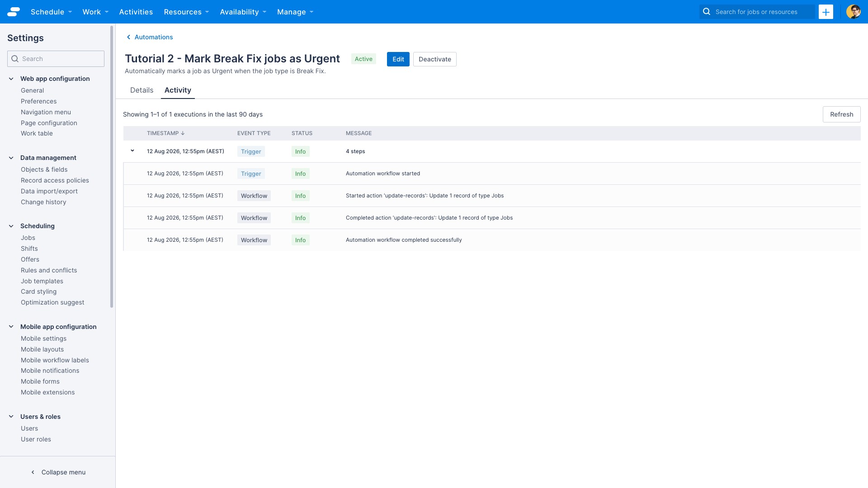Open the Schedule dropdown menu
The height and width of the screenshot is (488, 868).
[51, 12]
